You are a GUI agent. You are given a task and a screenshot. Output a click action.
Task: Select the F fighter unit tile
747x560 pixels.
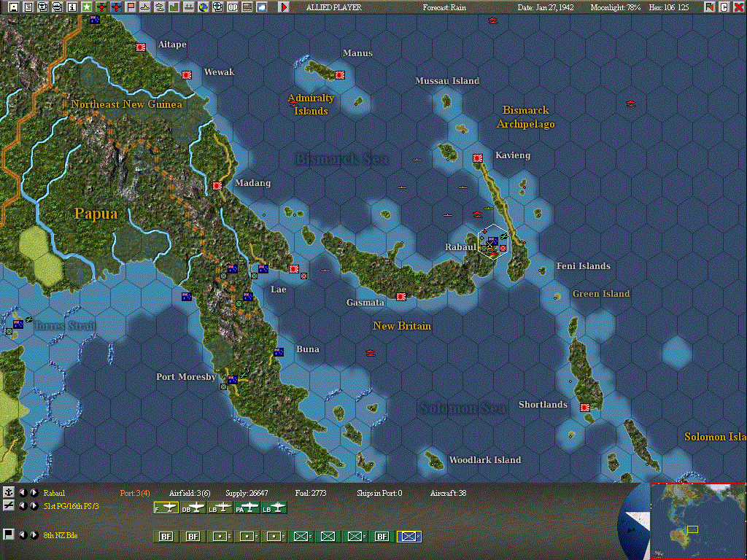tap(166, 508)
